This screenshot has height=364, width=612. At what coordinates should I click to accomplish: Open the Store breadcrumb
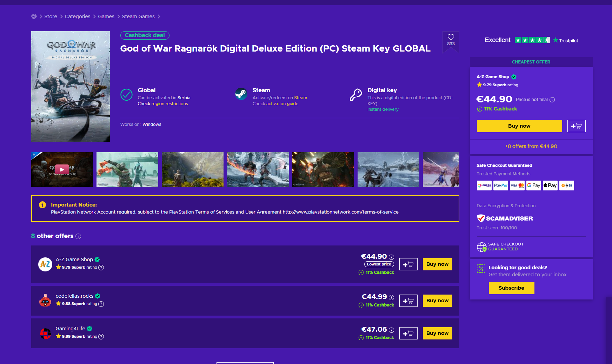pos(51,16)
